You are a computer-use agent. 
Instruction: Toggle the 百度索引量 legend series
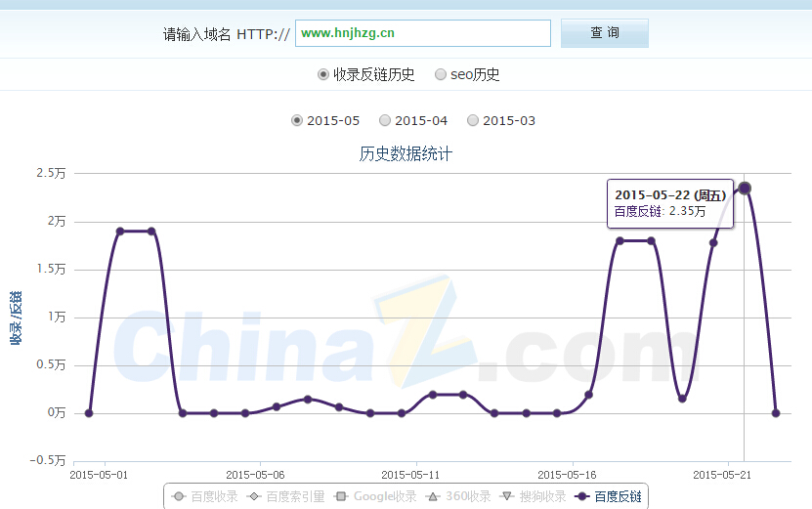point(285,496)
